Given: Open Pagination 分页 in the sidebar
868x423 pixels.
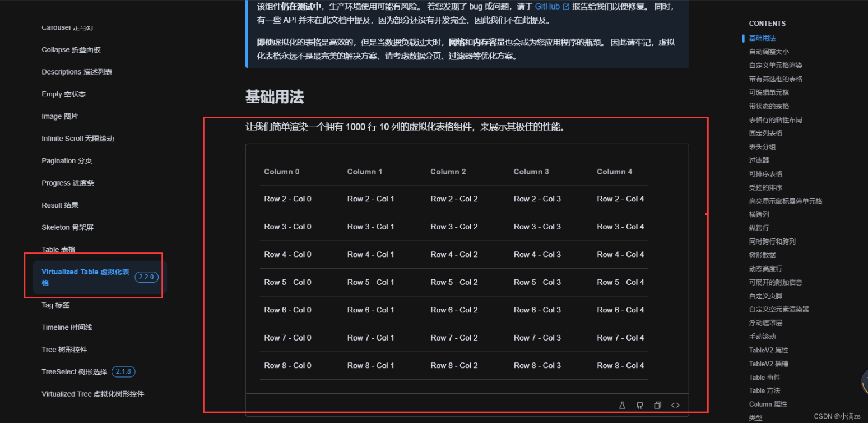Looking at the screenshot, I should [x=67, y=161].
